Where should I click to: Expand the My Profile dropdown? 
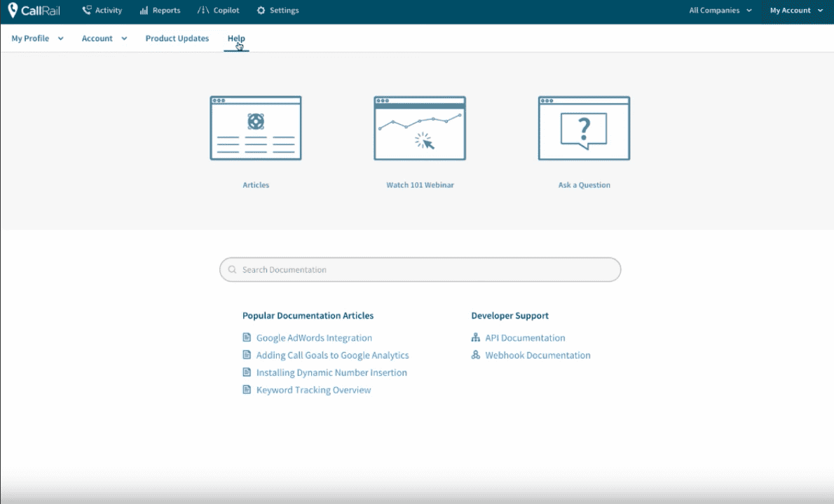37,39
